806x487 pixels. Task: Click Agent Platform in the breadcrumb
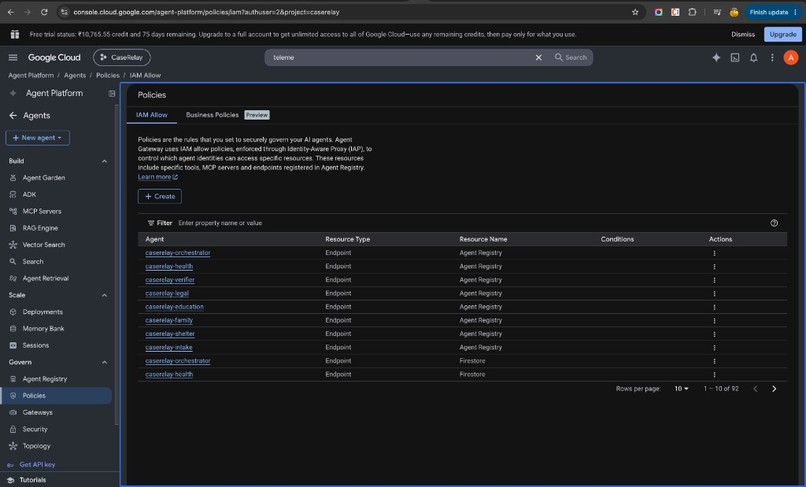31,75
